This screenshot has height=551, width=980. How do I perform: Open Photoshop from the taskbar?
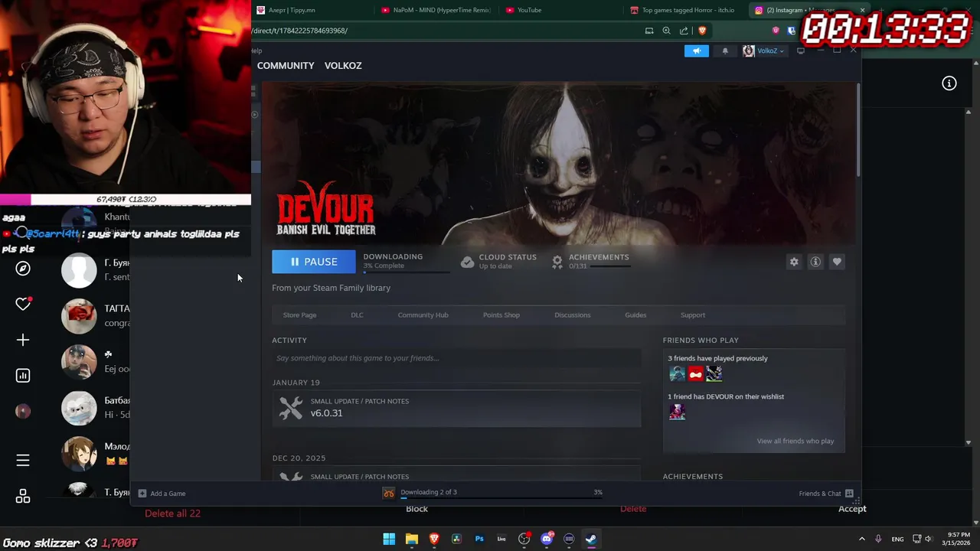(x=479, y=539)
